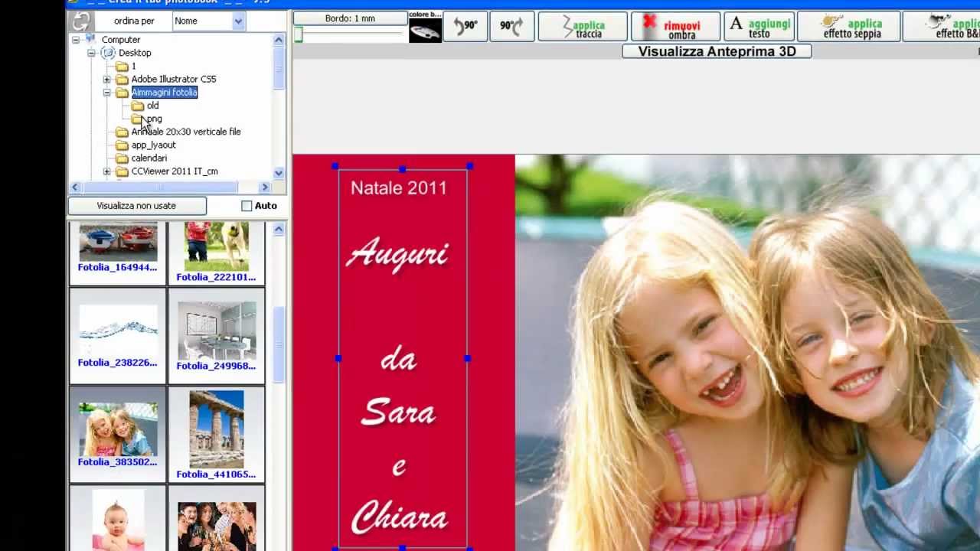Click the aggiungi testo button
Screen dimensions: 980x551
pyautogui.click(x=759, y=27)
